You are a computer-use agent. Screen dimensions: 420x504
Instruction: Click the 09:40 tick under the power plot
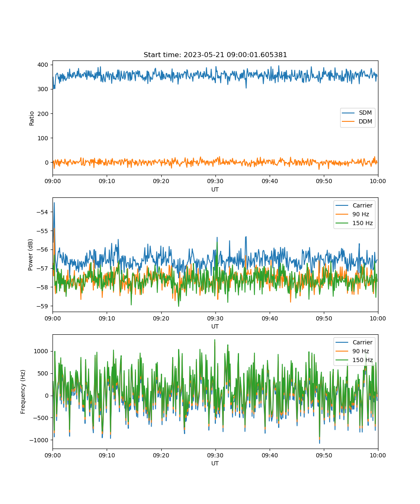click(x=269, y=318)
